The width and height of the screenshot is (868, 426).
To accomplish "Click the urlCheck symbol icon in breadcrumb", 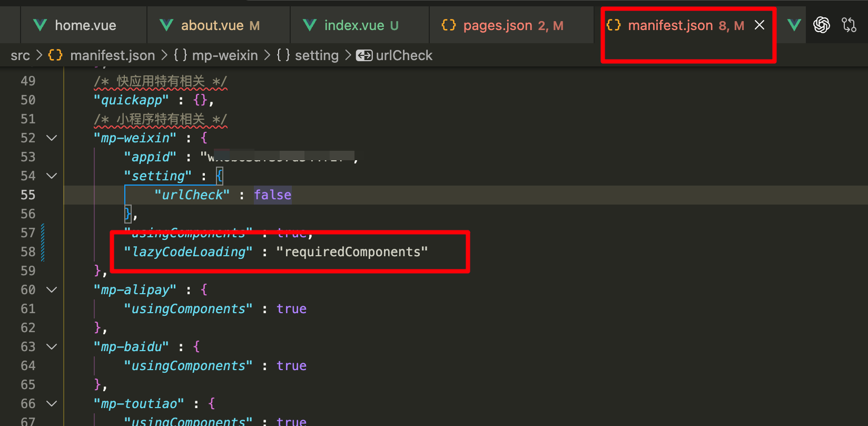I will coord(364,55).
